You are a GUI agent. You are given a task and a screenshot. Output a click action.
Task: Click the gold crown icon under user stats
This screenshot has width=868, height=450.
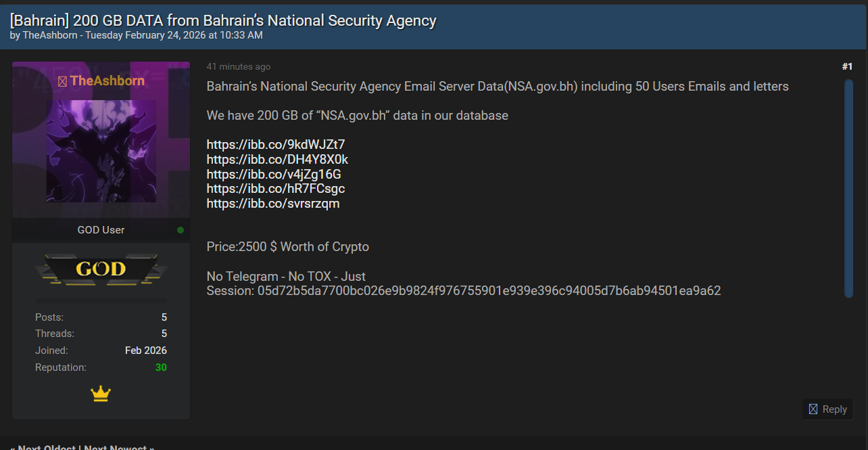coord(101,394)
